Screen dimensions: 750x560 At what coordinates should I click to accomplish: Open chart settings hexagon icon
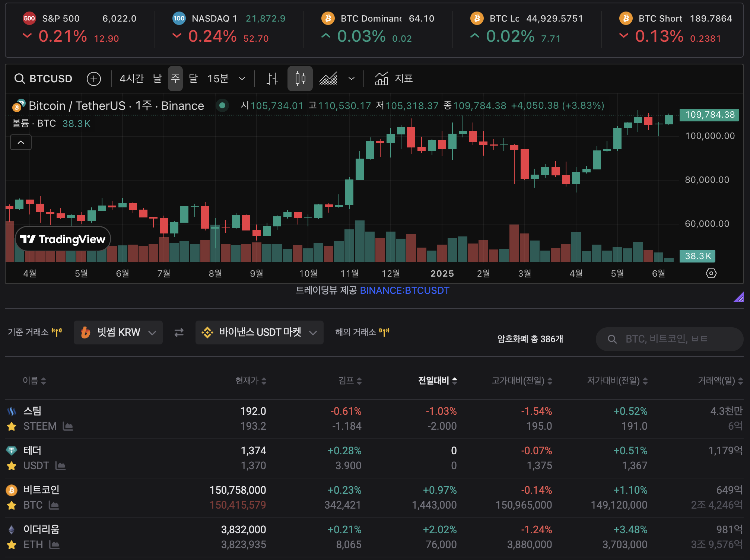pyautogui.click(x=711, y=273)
